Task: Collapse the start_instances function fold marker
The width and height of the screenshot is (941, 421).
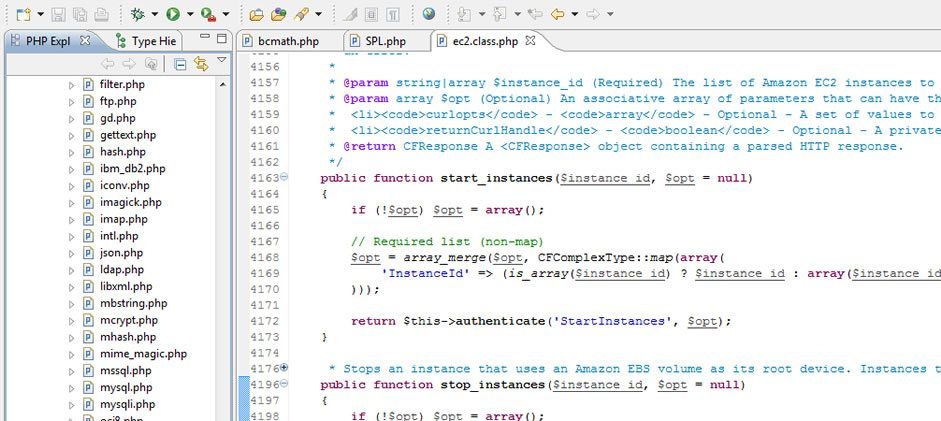Action: (x=284, y=177)
